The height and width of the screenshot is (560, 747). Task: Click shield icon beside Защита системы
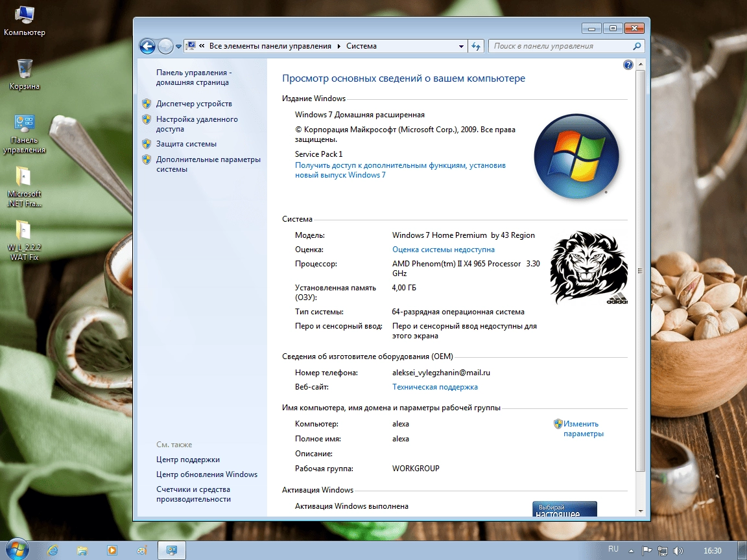pos(147,144)
